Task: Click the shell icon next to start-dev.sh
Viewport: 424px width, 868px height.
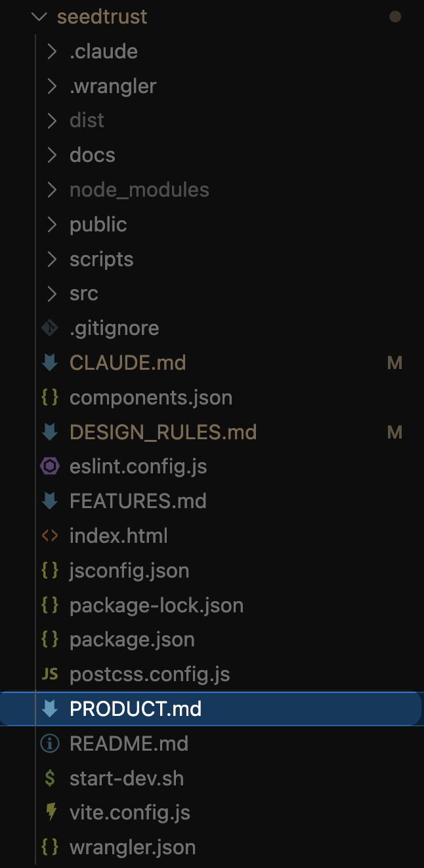Action: 51,778
